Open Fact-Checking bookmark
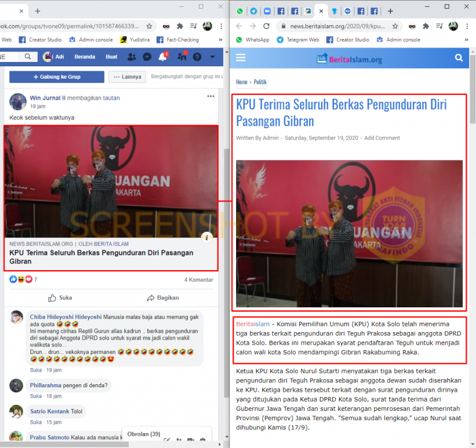 [178, 40]
